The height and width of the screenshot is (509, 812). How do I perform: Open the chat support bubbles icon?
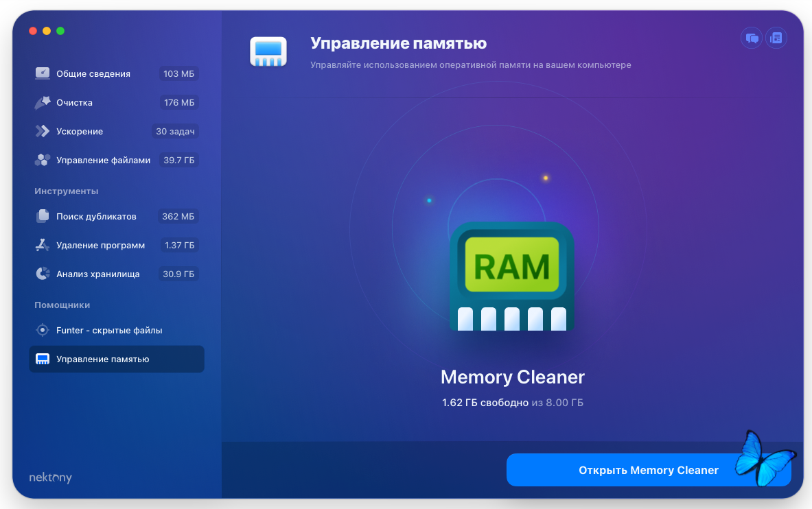point(752,38)
